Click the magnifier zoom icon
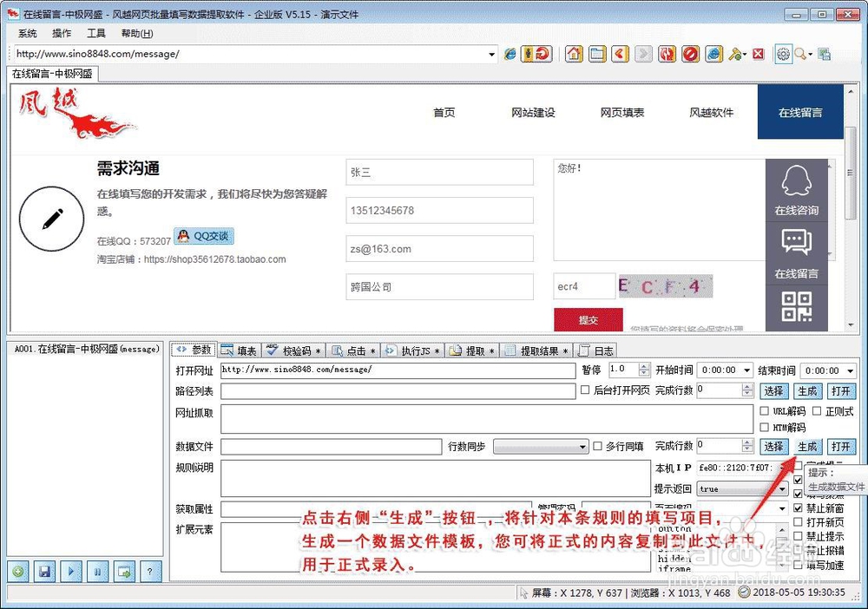868x609 pixels. pos(800,54)
